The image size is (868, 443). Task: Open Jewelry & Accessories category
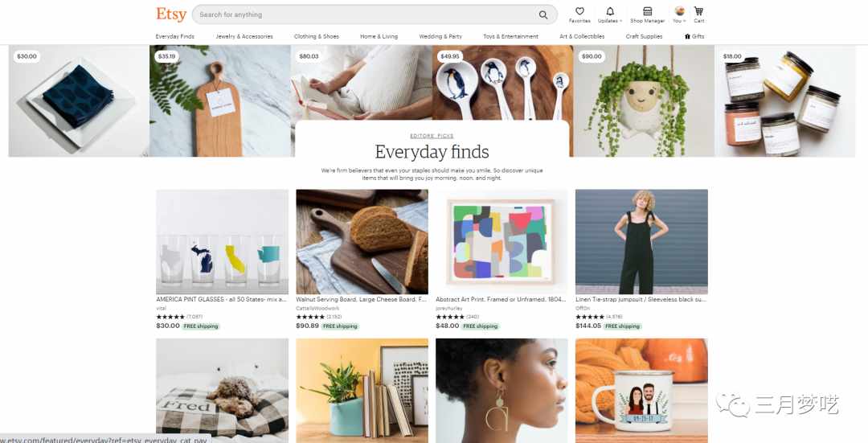[244, 36]
